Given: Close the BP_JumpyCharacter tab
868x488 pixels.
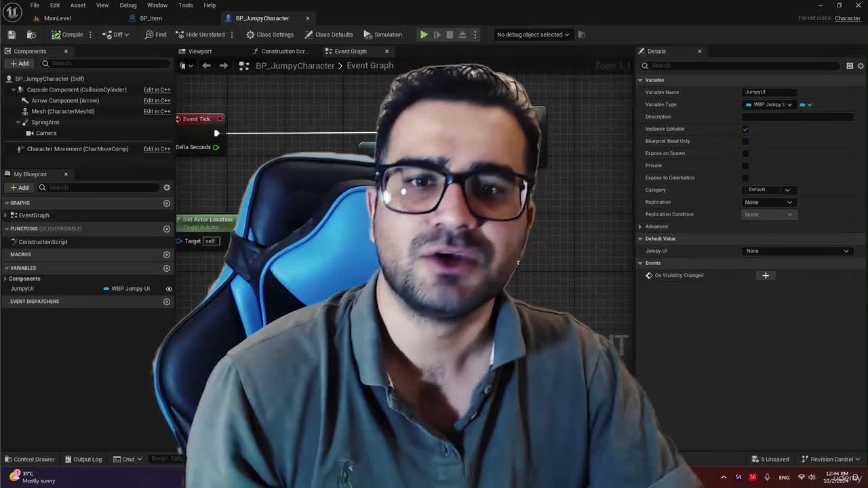Looking at the screenshot, I should pyautogui.click(x=308, y=18).
